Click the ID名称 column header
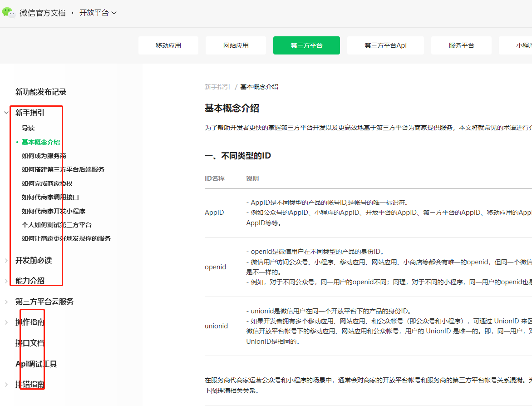The image size is (532, 406). point(215,178)
